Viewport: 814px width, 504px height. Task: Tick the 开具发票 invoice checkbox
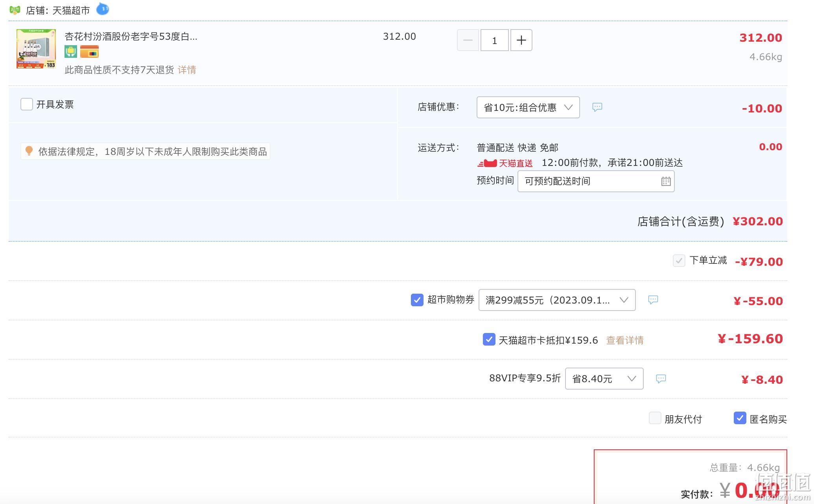pyautogui.click(x=27, y=104)
